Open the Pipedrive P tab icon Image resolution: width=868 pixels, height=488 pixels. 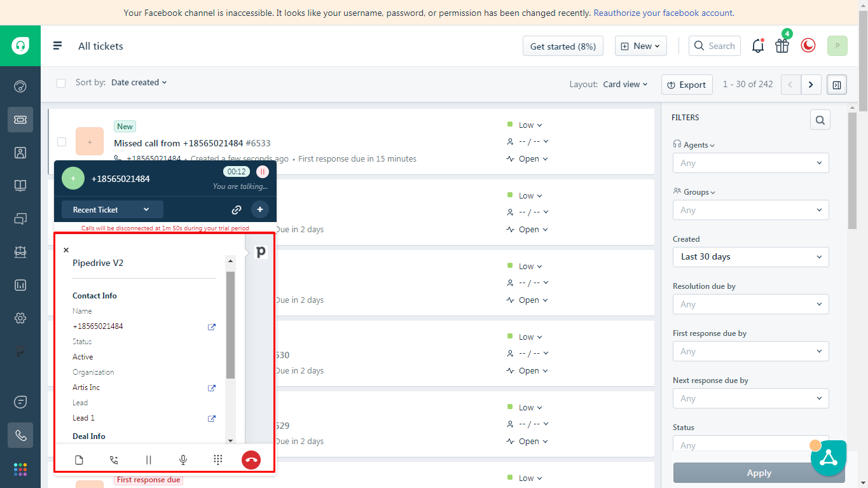coord(261,252)
